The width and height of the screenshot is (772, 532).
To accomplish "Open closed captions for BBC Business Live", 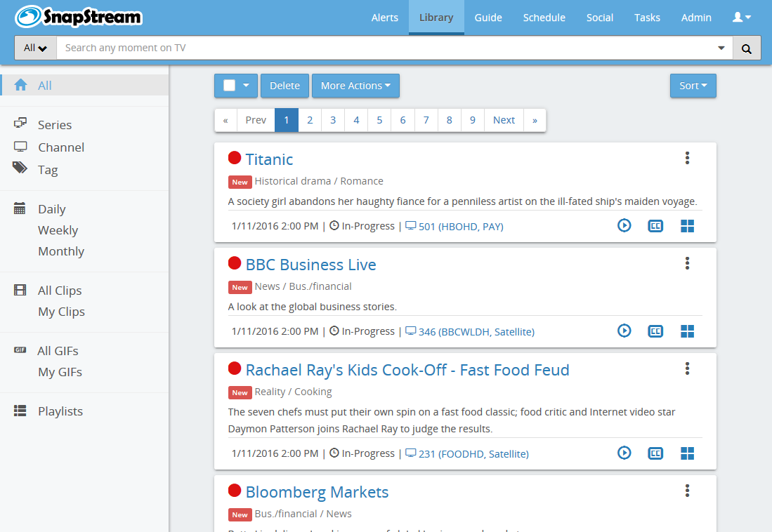I will click(x=655, y=331).
